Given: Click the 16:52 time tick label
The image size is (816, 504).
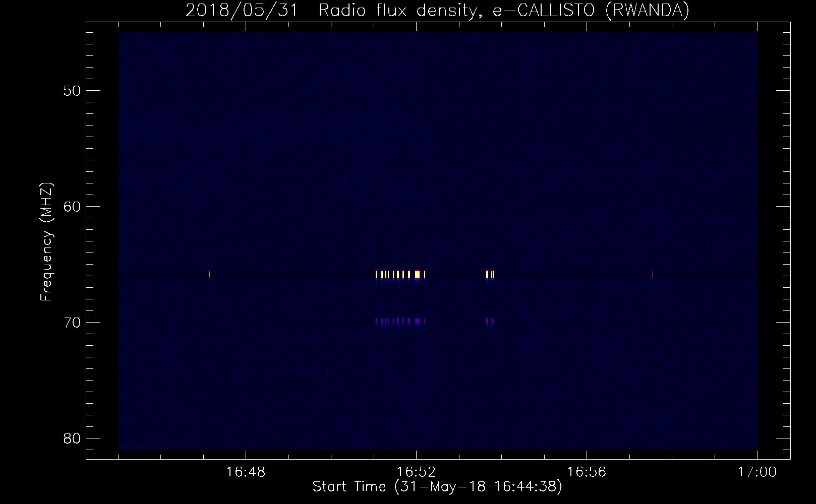Looking at the screenshot, I should (x=416, y=472).
